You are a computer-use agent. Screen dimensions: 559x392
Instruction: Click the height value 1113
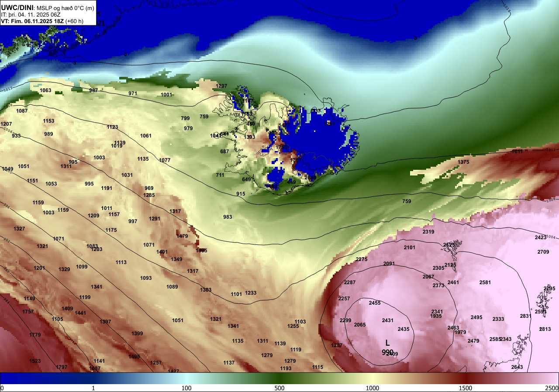(121, 262)
